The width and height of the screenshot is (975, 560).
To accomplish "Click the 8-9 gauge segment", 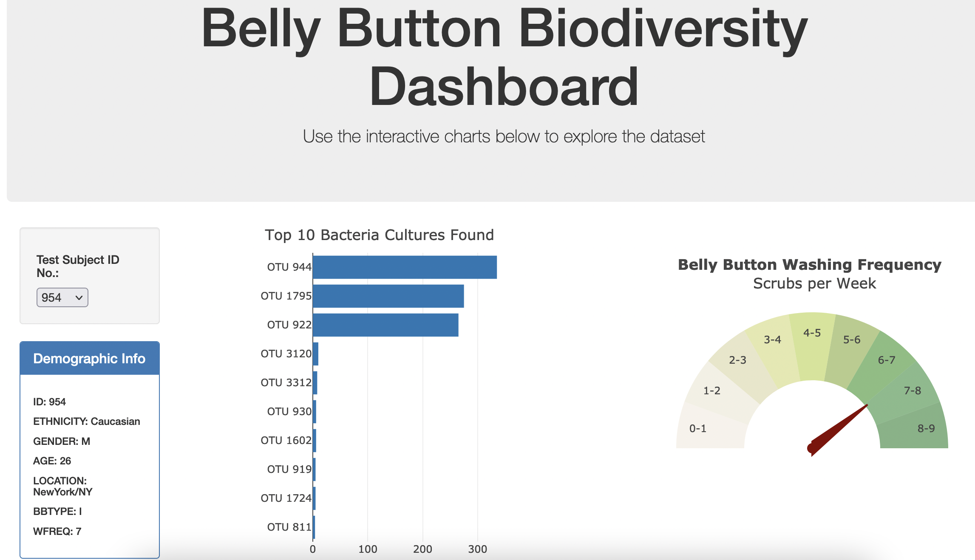I will click(x=927, y=429).
